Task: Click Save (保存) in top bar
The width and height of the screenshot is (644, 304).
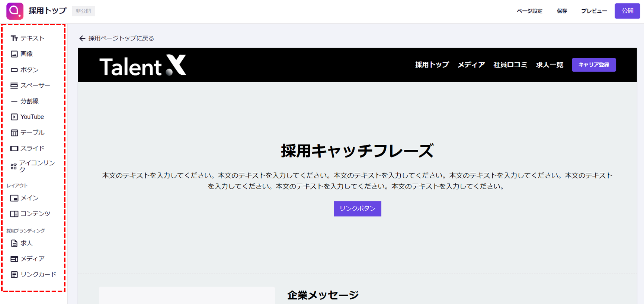Action: coord(562,11)
